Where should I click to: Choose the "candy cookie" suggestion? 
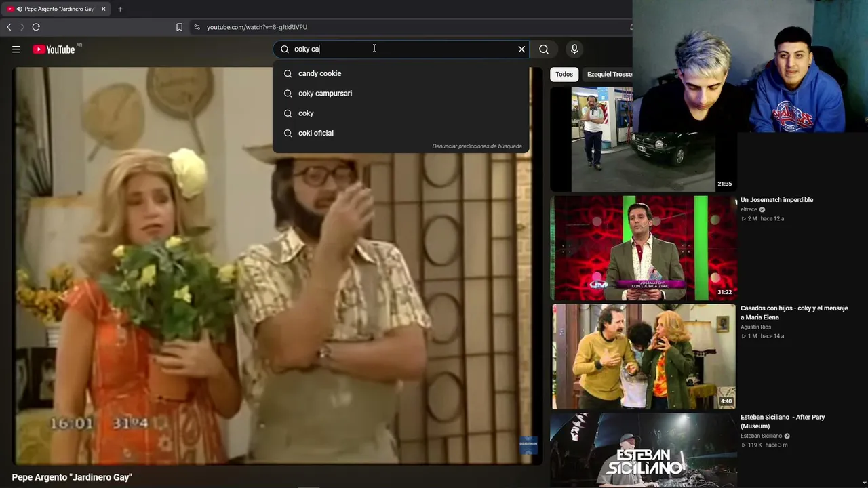tap(401, 73)
